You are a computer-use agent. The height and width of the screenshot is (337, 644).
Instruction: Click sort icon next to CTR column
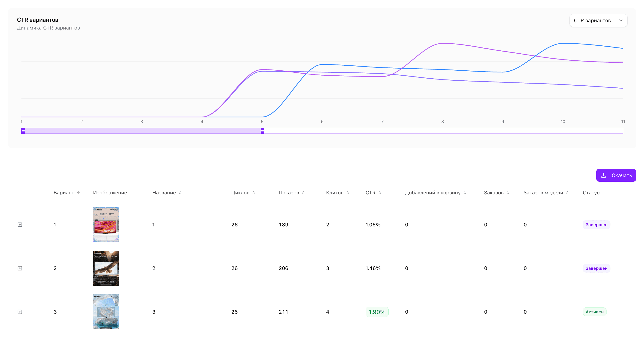coord(379,193)
